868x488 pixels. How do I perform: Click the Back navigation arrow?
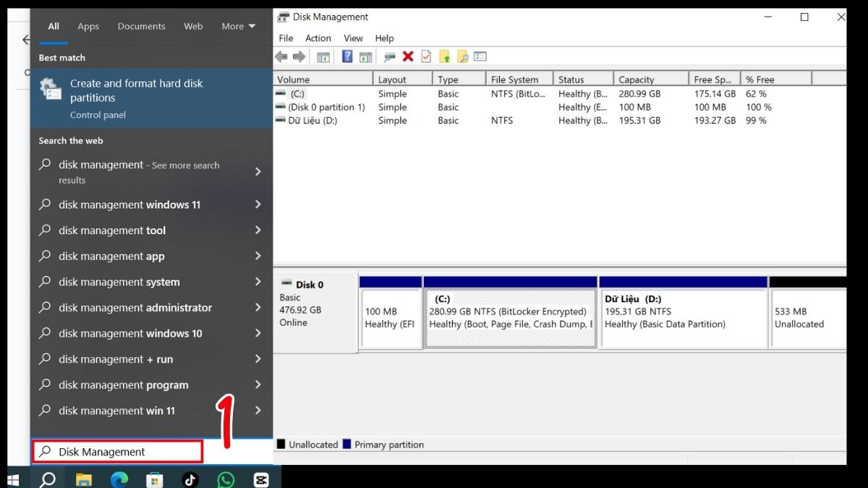tap(281, 56)
